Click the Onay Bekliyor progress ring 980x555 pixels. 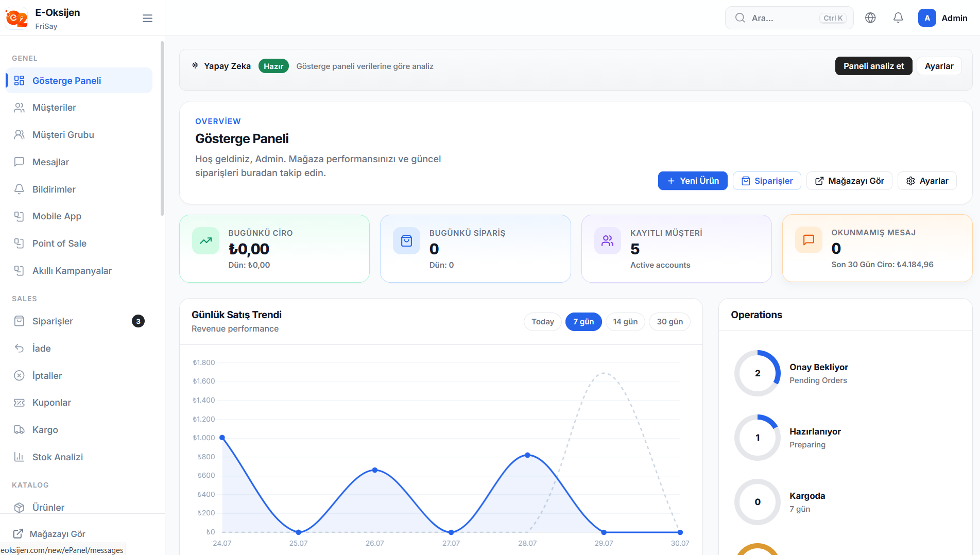(x=757, y=373)
